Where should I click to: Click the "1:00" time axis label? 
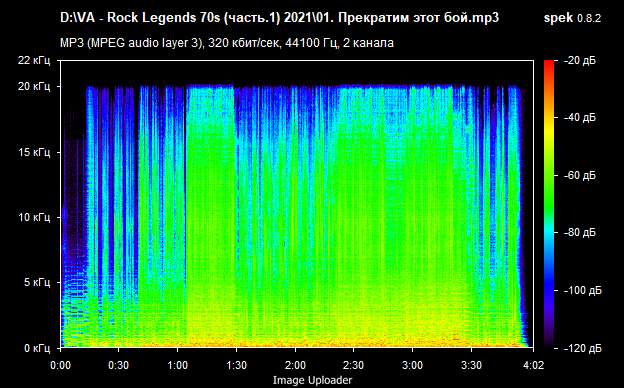tap(177, 365)
